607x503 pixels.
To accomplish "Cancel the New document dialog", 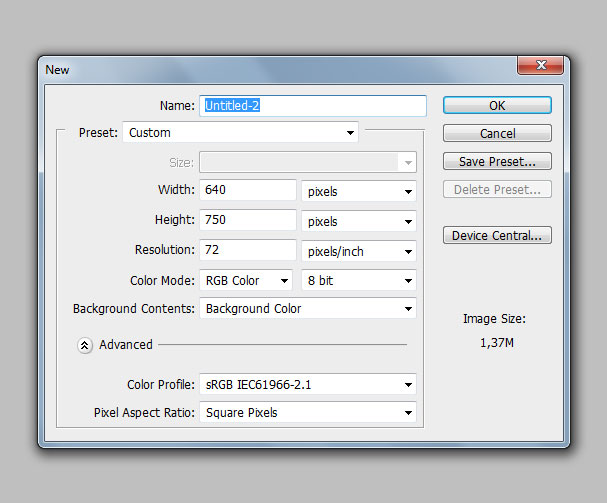I will [497, 133].
